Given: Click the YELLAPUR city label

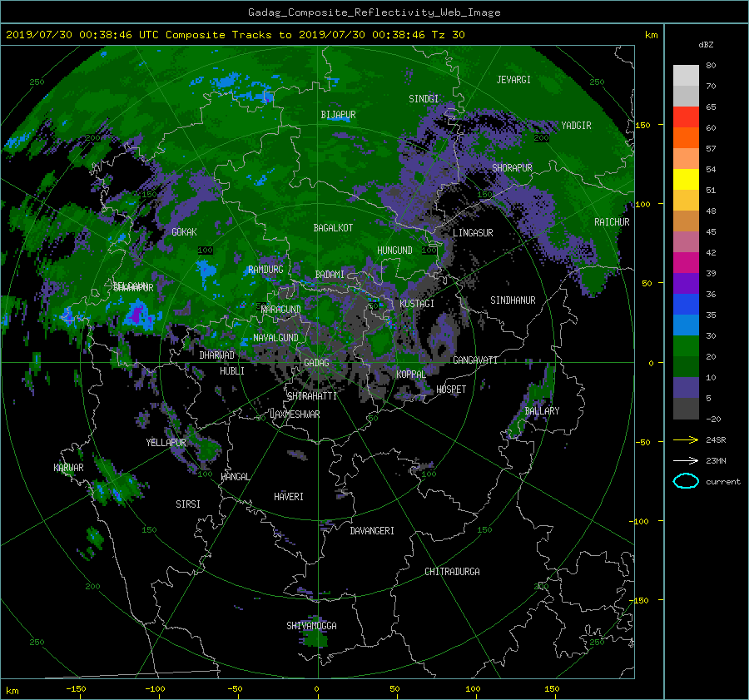Looking at the screenshot, I should tap(166, 443).
